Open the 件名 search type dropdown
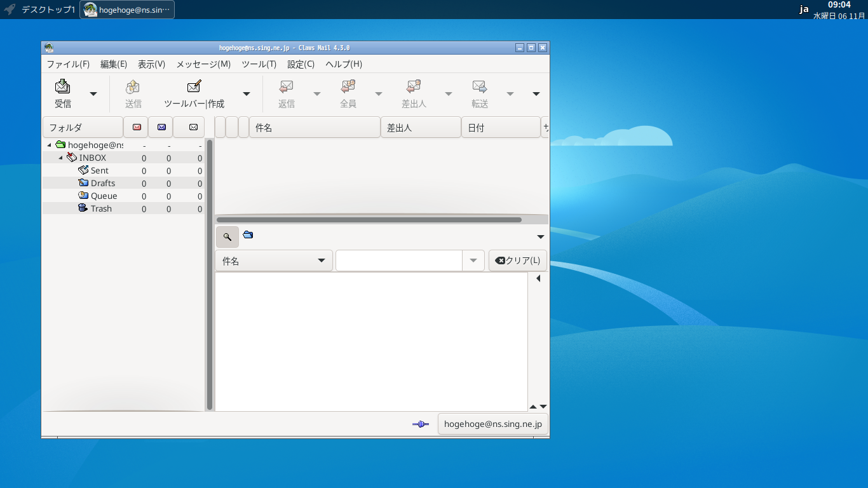Image resolution: width=868 pixels, height=488 pixels. pos(273,261)
